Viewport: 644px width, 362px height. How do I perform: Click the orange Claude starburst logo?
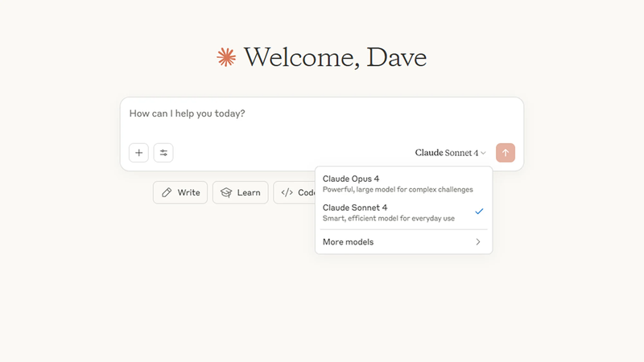coord(226,57)
